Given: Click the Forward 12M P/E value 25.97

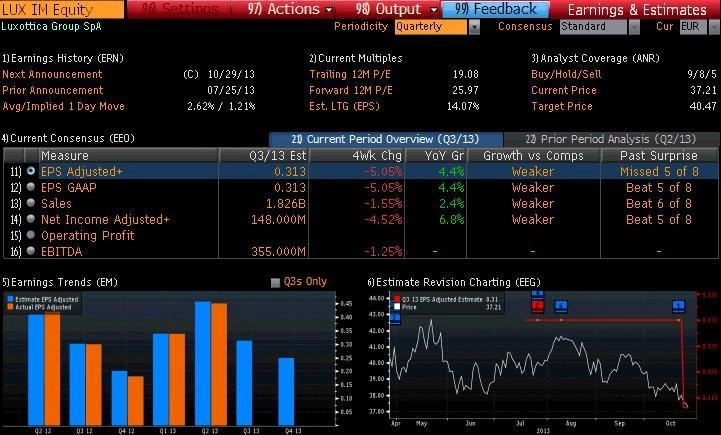Looking at the screenshot, I should 465,90.
